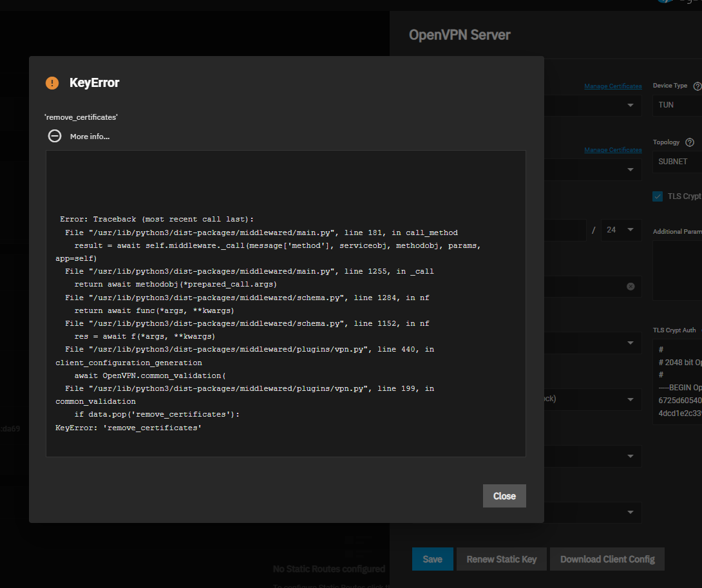The height and width of the screenshot is (588, 702).
Task: Click the 'result = await self.middleware._call' line
Action: (277, 245)
